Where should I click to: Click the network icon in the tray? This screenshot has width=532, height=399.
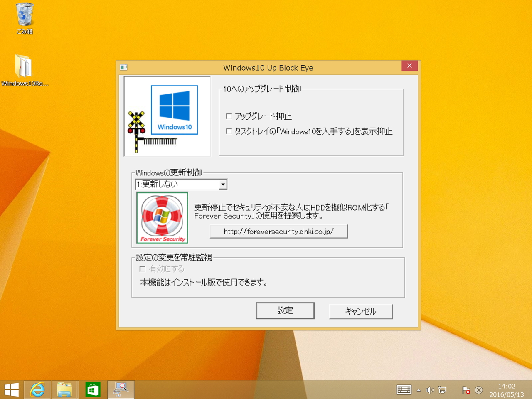[x=441, y=390]
